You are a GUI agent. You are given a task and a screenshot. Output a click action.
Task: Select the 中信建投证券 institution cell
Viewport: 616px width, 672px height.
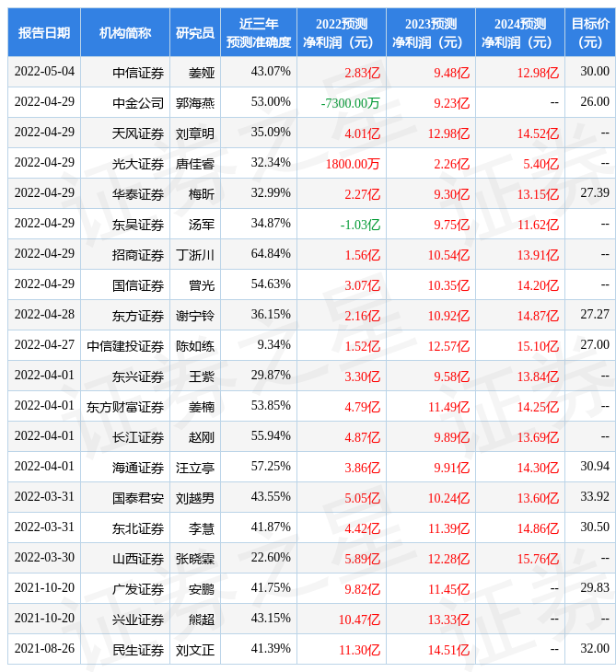pos(125,346)
